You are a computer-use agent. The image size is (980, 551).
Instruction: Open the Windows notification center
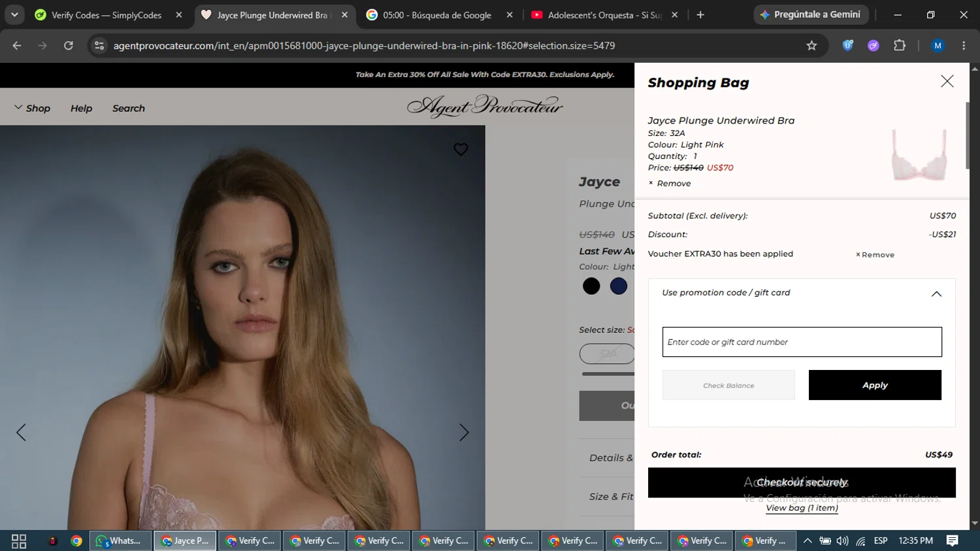point(953,541)
